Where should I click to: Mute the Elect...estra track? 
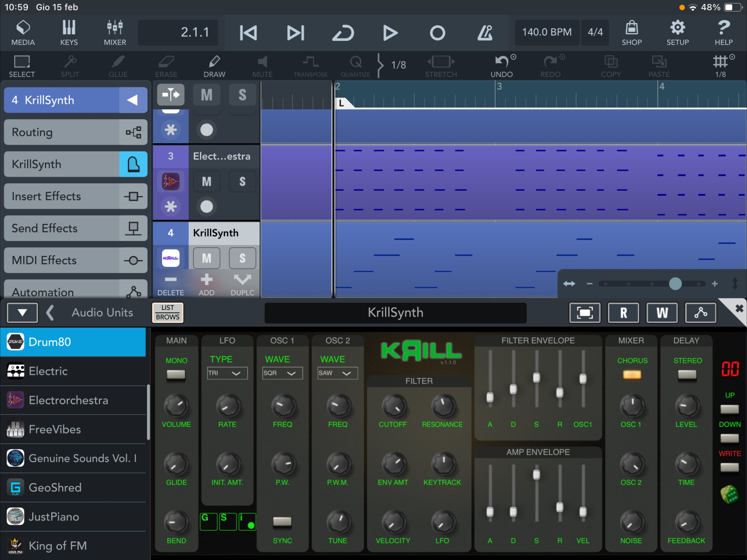207,182
